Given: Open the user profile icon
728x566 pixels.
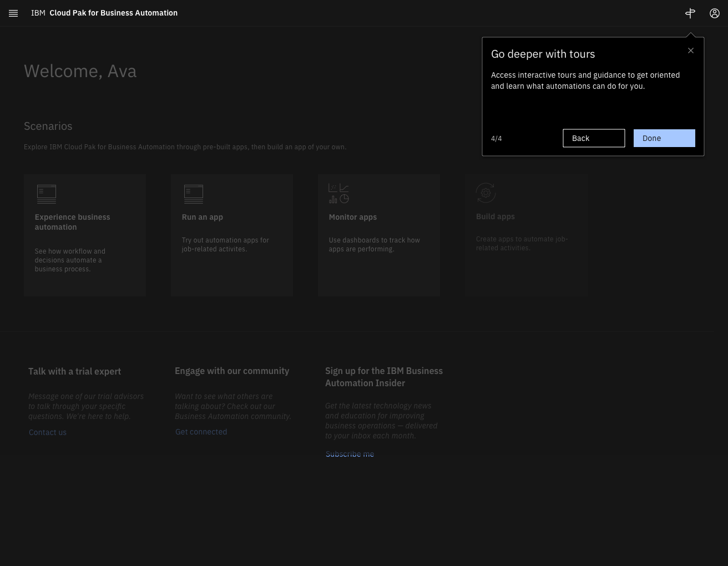Looking at the screenshot, I should click(715, 13).
